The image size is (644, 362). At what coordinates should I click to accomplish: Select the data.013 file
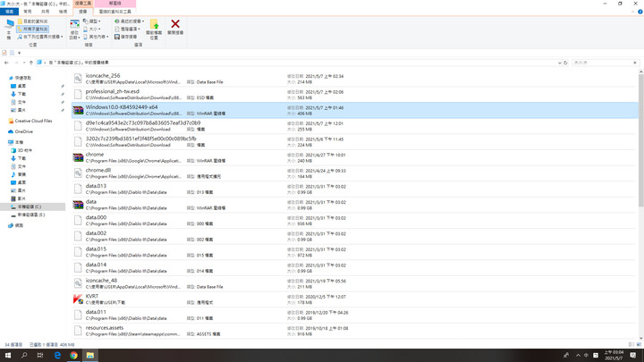[355, 189]
